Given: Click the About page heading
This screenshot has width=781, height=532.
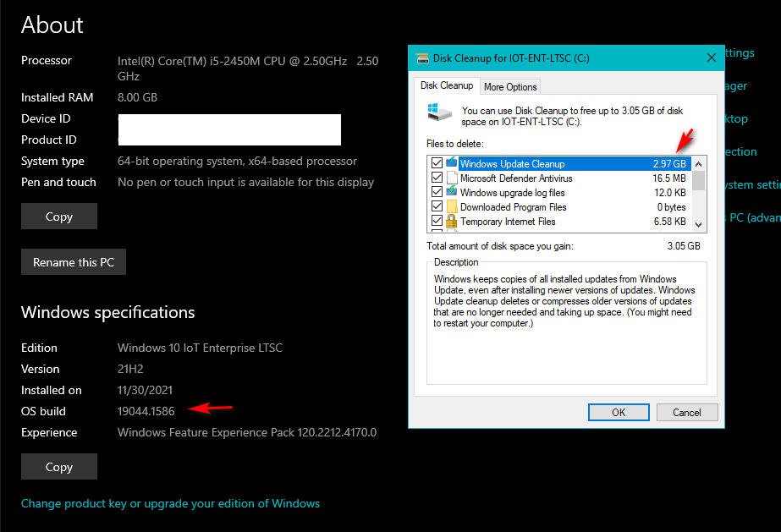Looking at the screenshot, I should (x=52, y=25).
